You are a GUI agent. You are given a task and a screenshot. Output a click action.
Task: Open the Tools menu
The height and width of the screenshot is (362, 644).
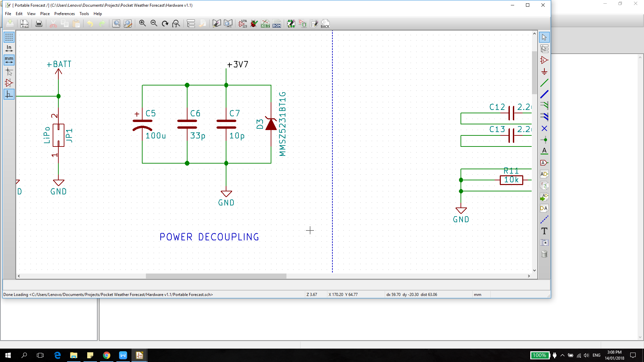pyautogui.click(x=84, y=14)
